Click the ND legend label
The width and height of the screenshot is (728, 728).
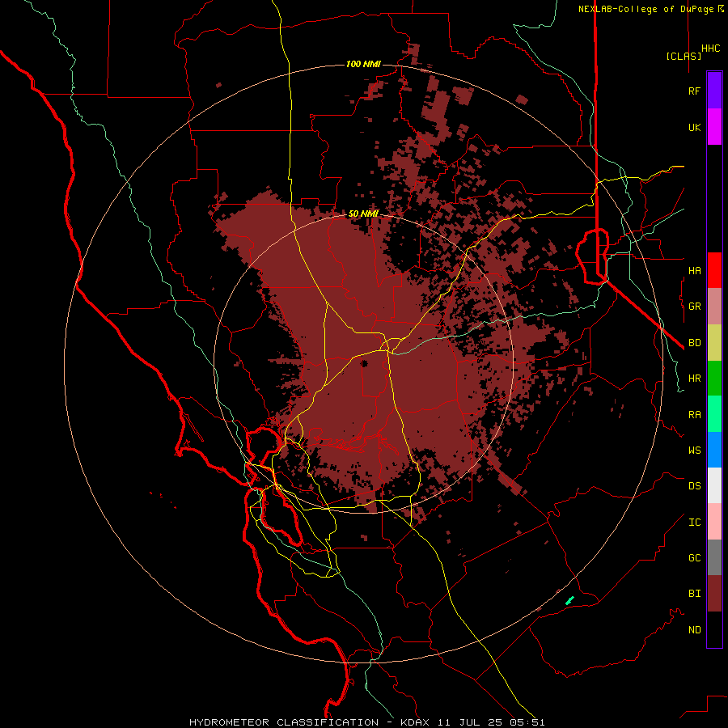point(694,629)
